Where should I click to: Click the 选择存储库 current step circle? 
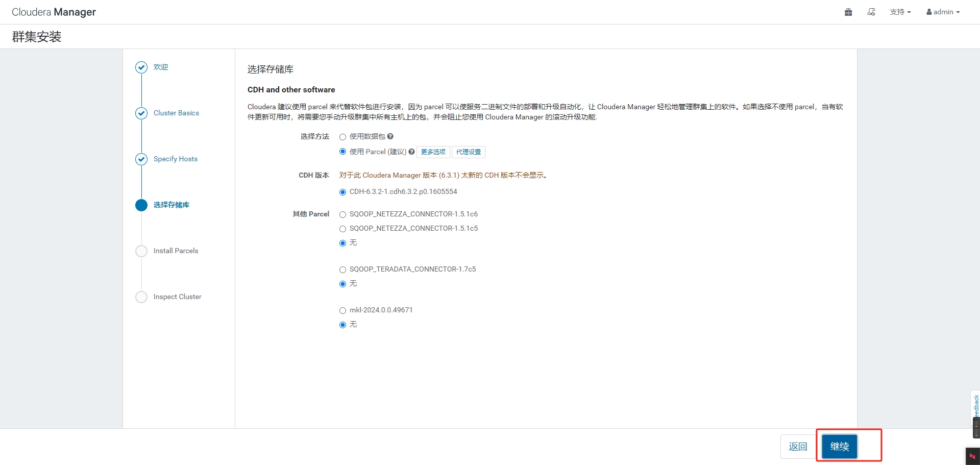tap(141, 205)
